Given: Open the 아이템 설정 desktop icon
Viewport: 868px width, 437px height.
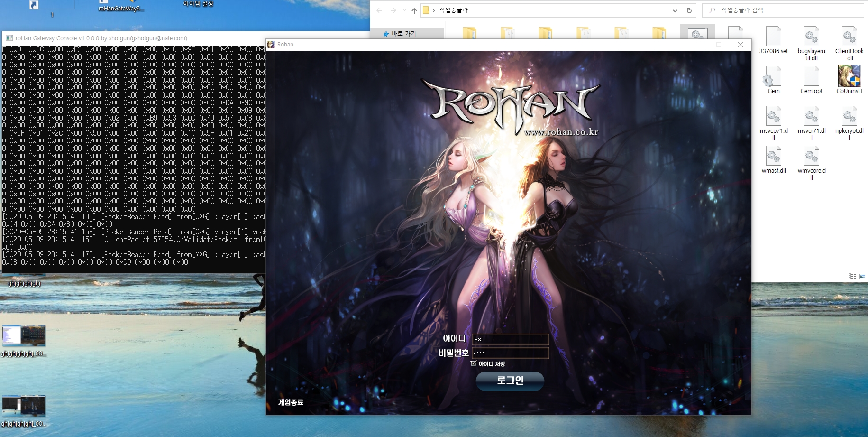Looking at the screenshot, I should click(198, 4).
